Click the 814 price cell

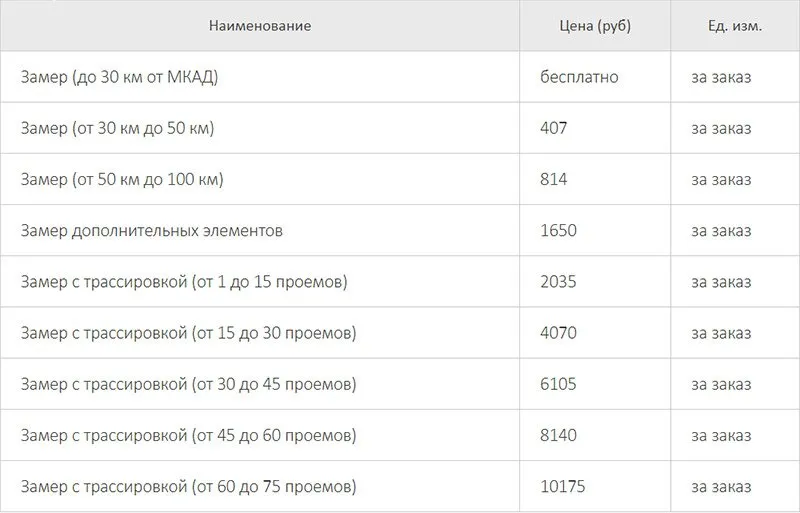click(595, 179)
